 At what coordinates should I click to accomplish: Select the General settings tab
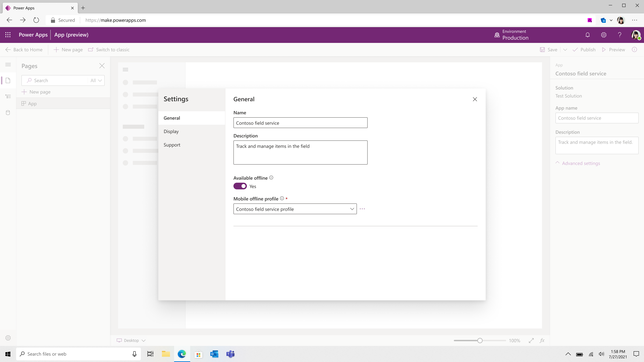[x=172, y=118]
